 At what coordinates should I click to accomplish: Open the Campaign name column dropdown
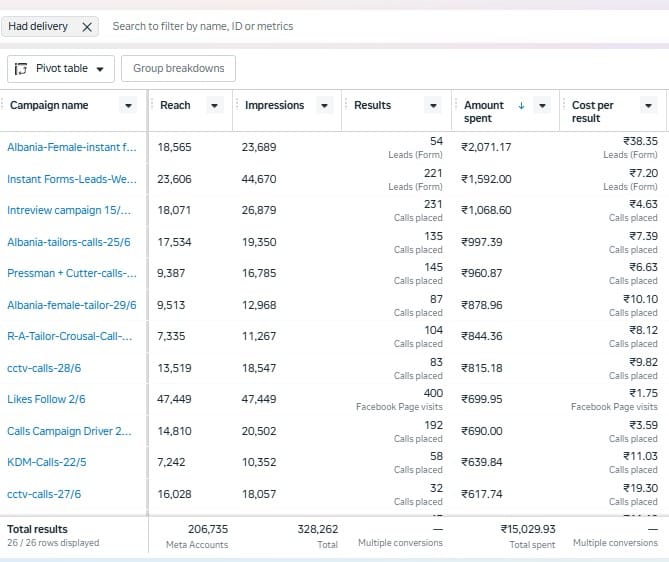128,106
